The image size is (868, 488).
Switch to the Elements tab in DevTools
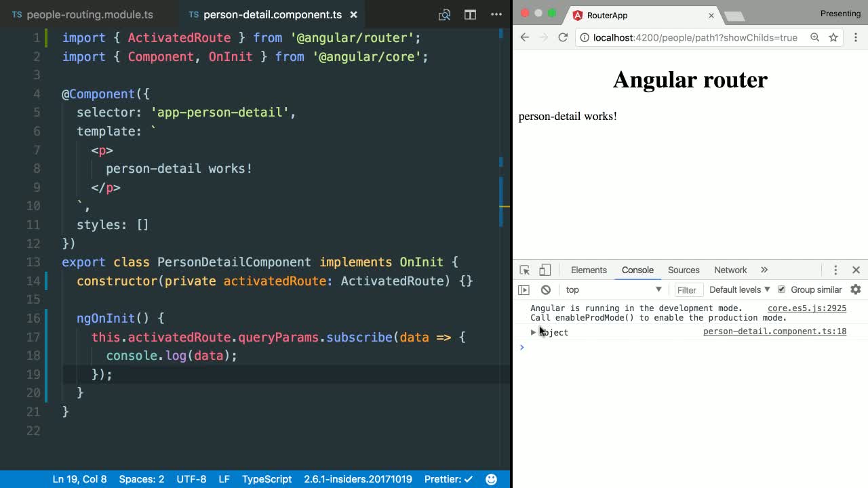[587, 270]
